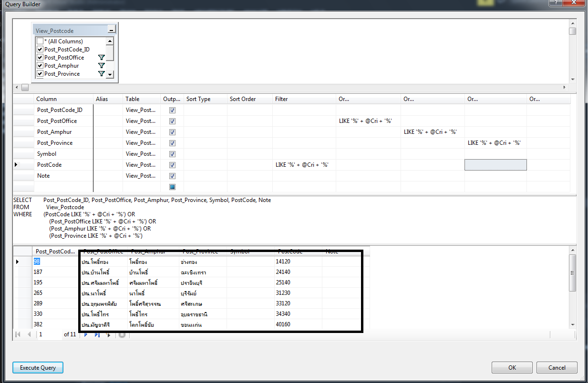Click result cell with ID 382
588x383 pixels.
(56, 324)
